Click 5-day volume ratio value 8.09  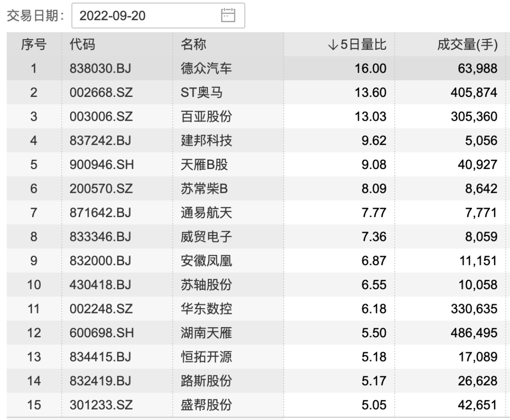374,188
